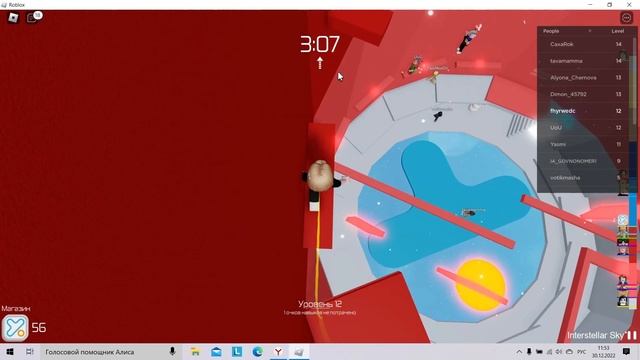This screenshot has height=360, width=640.
Task: Open the Mail app on taskbar
Action: (x=216, y=351)
